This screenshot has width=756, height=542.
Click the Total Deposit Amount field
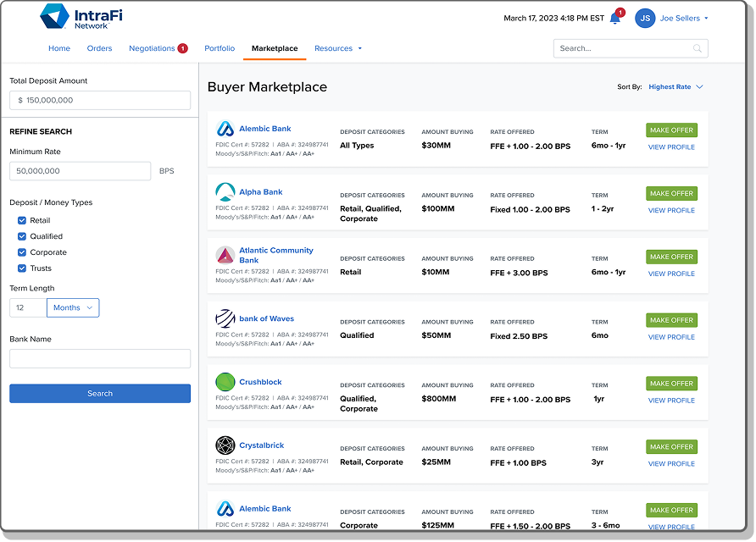pyautogui.click(x=99, y=100)
